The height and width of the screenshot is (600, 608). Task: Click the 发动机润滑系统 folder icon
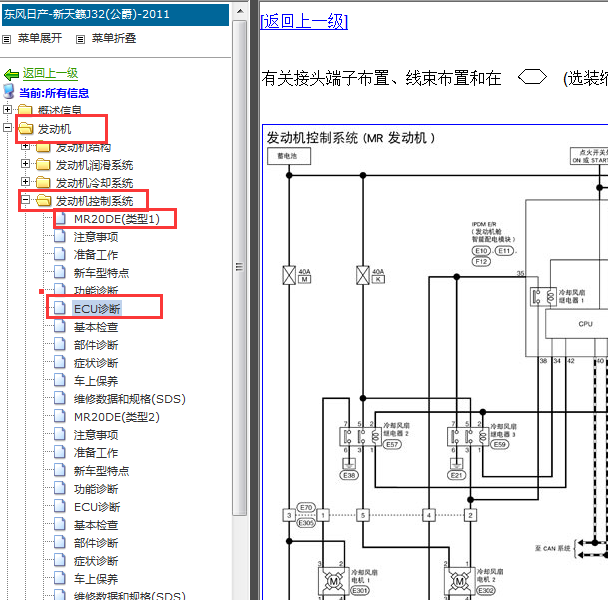coord(43,164)
